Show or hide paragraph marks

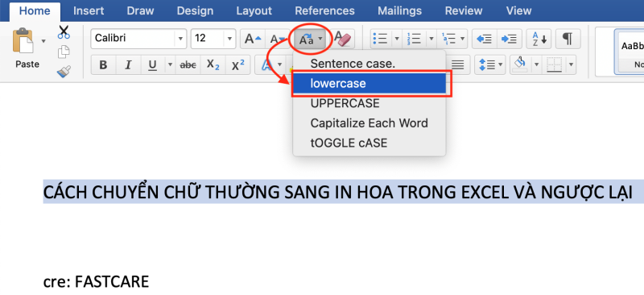coord(568,39)
